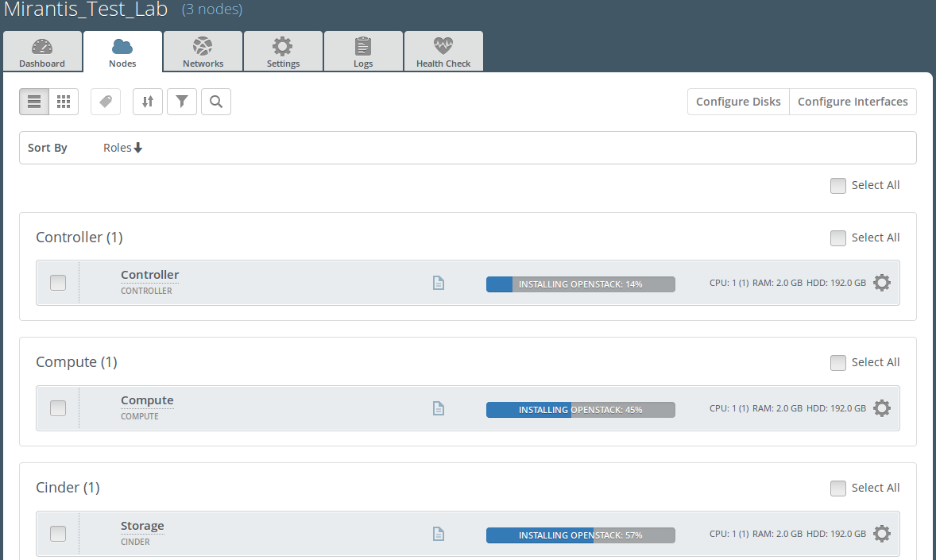Click the Controller node name
936x560 pixels.
(150, 275)
